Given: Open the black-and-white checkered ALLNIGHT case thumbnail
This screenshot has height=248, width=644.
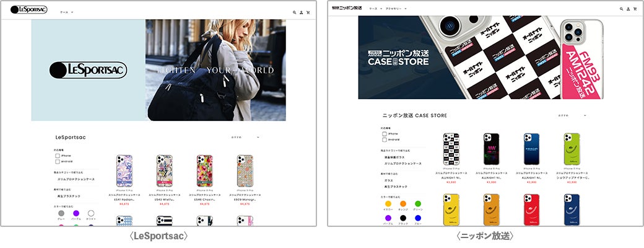Looking at the screenshot, I should coord(451,149).
